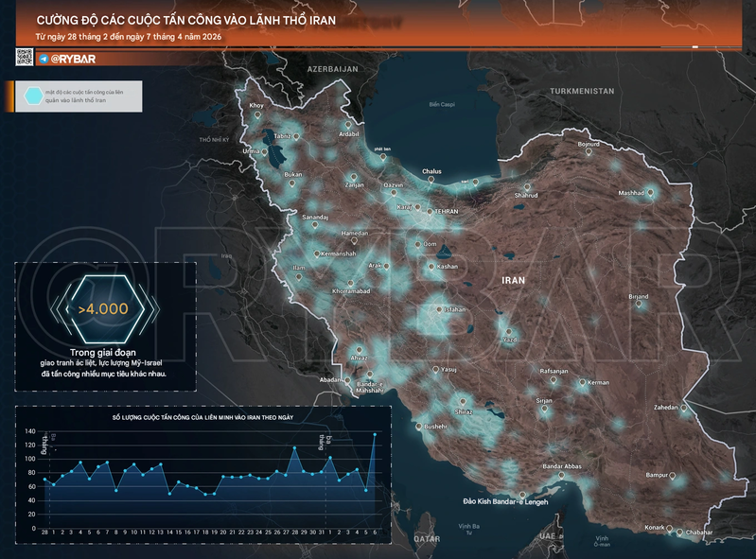The width and height of the screenshot is (756, 559).
Task: Select the Qazvin map pin
Action: coord(394,193)
